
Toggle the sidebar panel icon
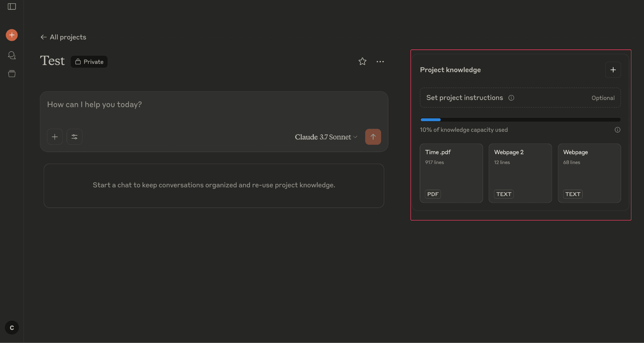coord(12,7)
